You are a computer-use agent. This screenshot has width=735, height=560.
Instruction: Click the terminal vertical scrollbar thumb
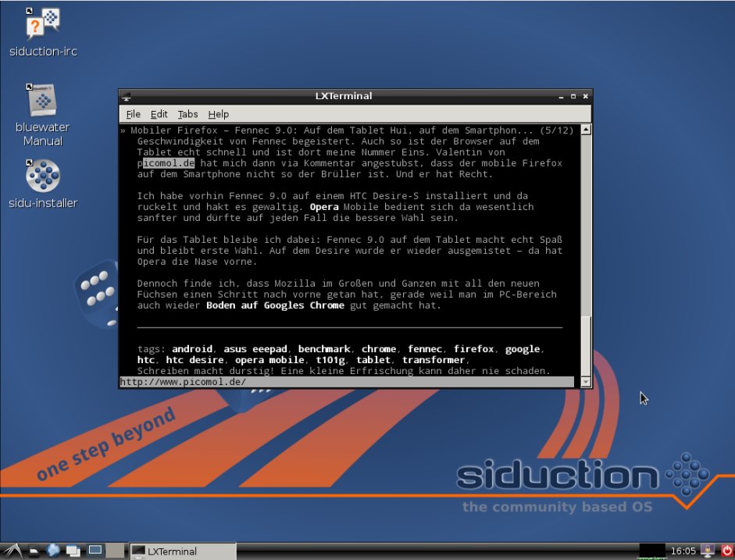pos(586,346)
